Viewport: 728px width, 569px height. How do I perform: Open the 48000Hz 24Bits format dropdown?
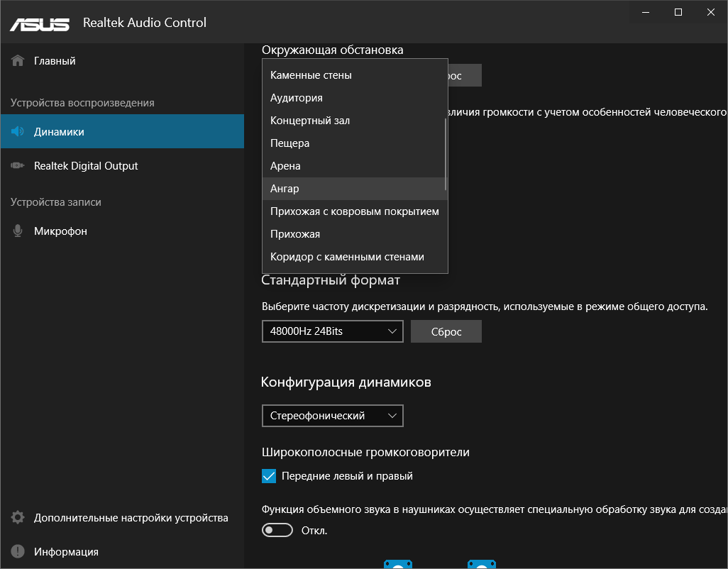point(332,331)
